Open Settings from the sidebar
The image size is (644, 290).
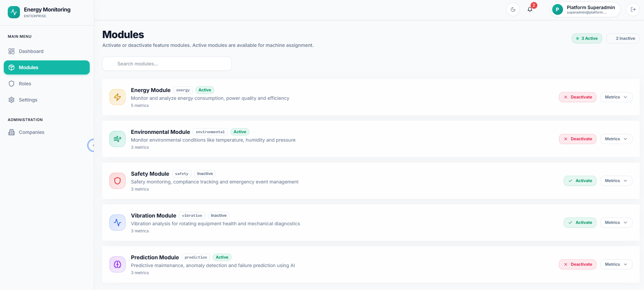click(47, 100)
